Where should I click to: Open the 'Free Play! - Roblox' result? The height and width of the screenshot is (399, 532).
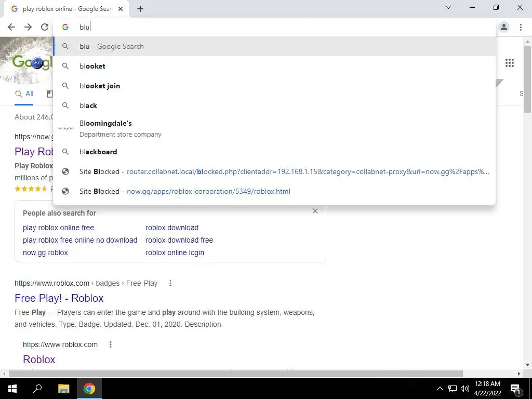pos(59,298)
